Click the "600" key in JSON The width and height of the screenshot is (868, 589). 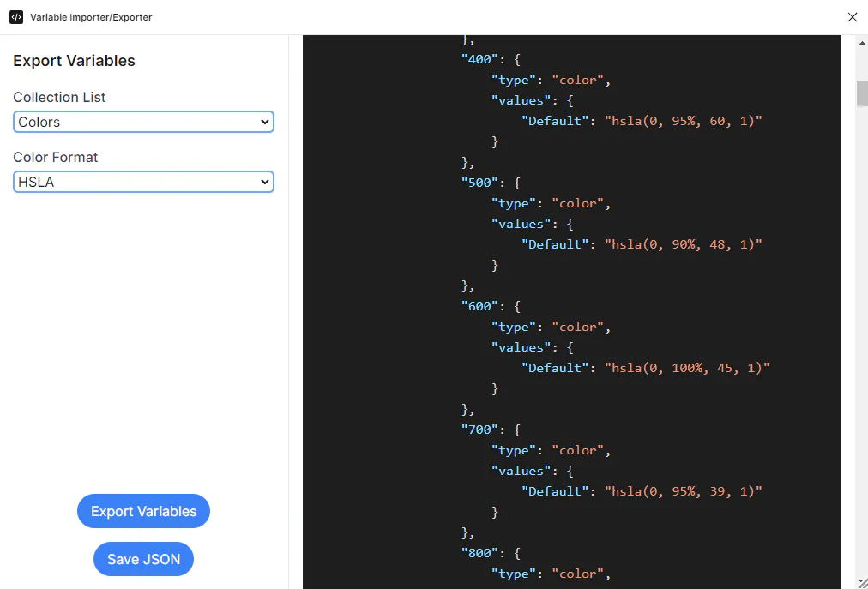click(480, 306)
